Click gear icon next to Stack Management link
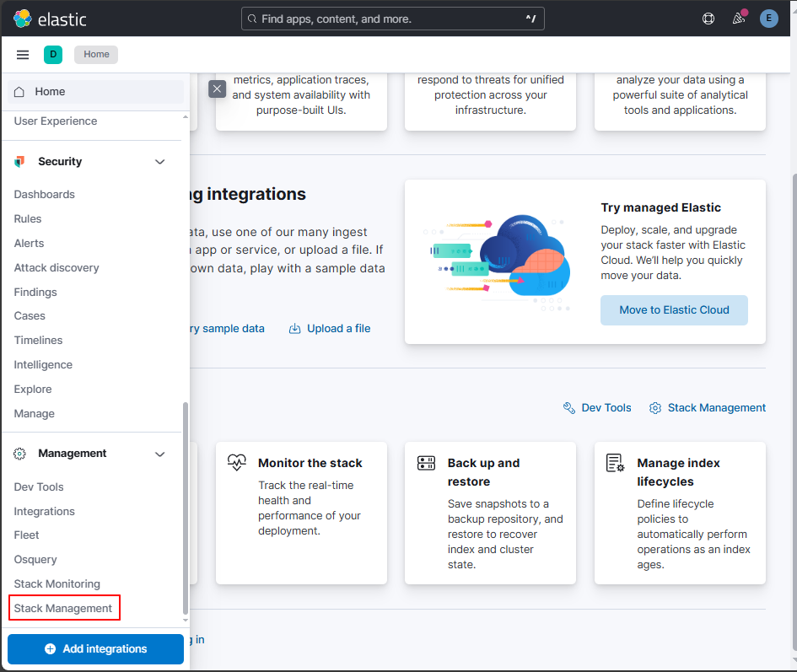The image size is (797, 672). [x=655, y=408]
